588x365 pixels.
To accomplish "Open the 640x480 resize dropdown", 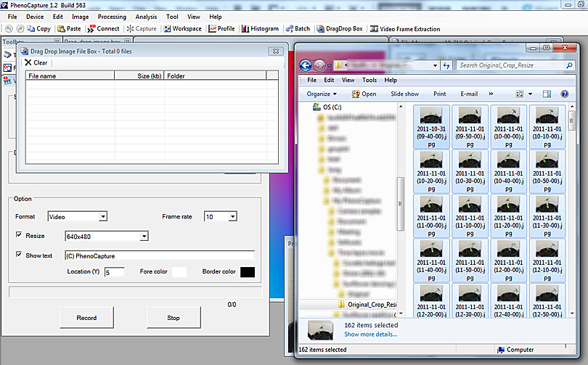I will tap(144, 236).
